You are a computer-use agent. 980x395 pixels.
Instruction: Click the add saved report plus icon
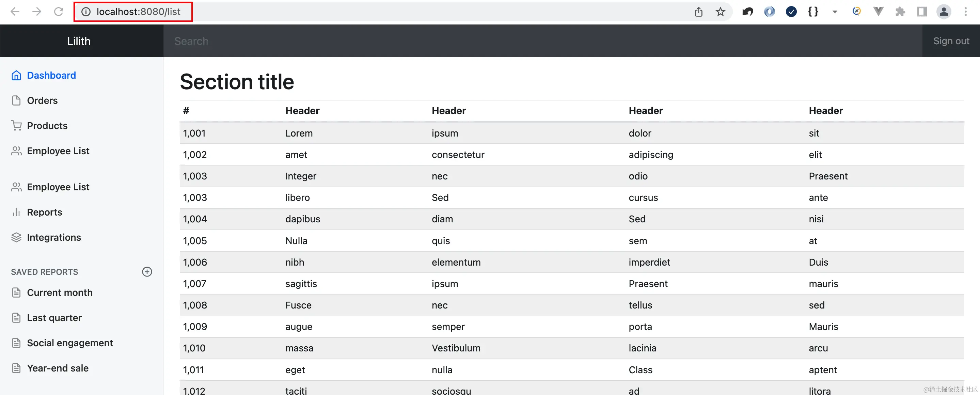pyautogui.click(x=147, y=272)
